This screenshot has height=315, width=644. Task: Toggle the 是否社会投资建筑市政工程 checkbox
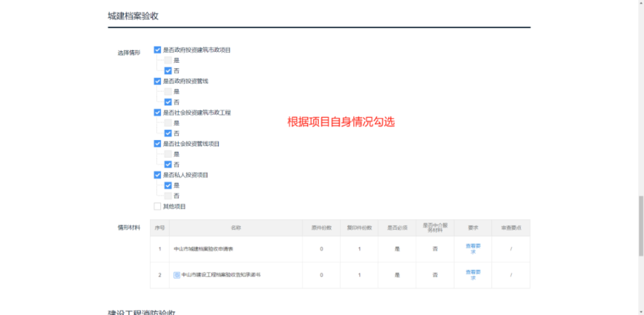(157, 112)
